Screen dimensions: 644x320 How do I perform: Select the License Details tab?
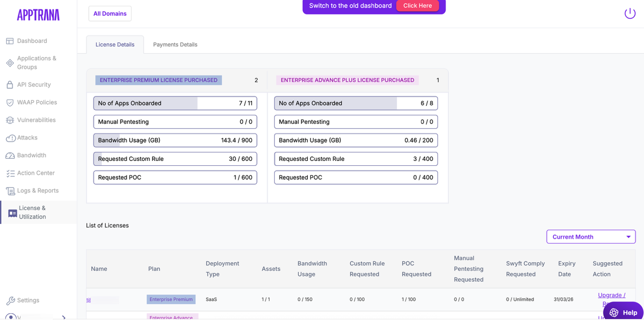[x=115, y=45]
